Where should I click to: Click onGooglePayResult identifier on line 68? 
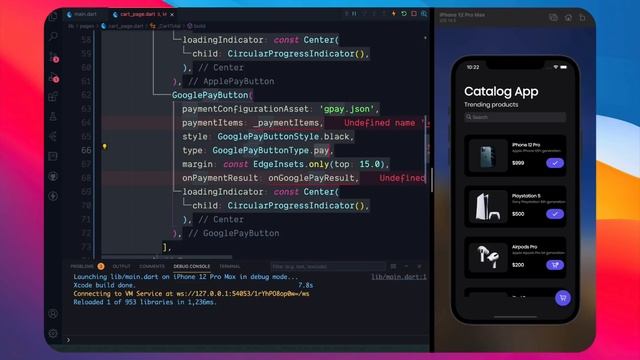311,178
